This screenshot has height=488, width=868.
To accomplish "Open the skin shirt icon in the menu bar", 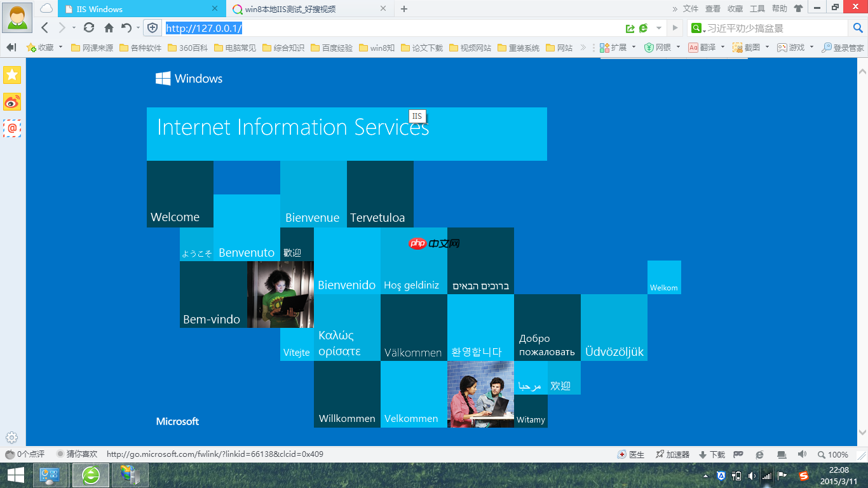I will 798,9.
